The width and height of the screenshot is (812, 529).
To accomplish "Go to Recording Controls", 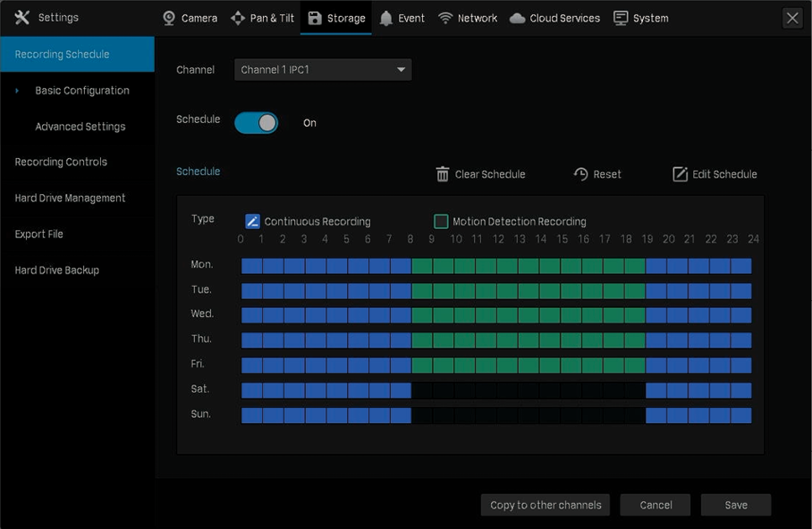I will tap(61, 161).
